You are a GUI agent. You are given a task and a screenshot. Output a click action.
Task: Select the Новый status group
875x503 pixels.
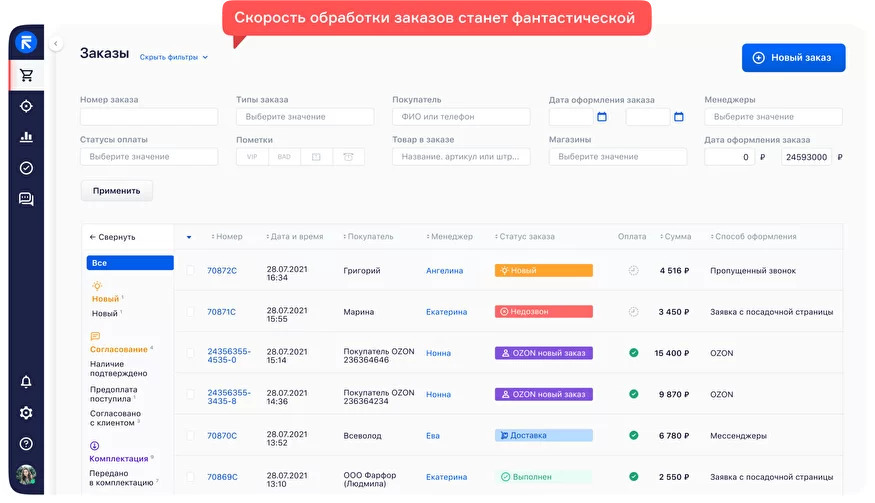coord(105,299)
